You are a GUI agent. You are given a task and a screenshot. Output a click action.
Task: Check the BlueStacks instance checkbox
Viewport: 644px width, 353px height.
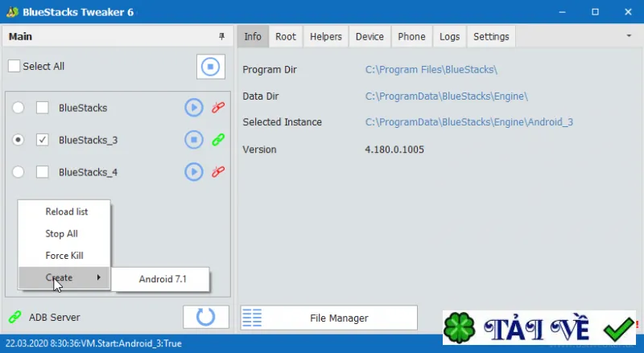click(43, 108)
